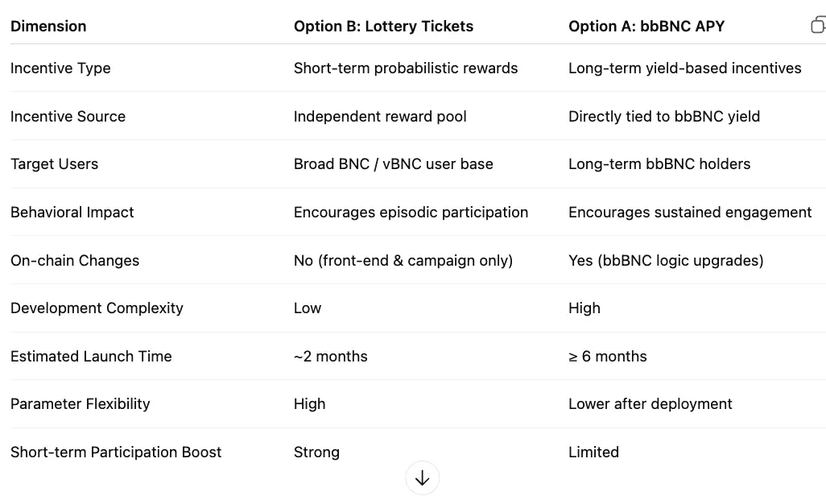Image resolution: width=826 pixels, height=504 pixels.
Task: Click the Independent reward pool cell
Action: (380, 117)
